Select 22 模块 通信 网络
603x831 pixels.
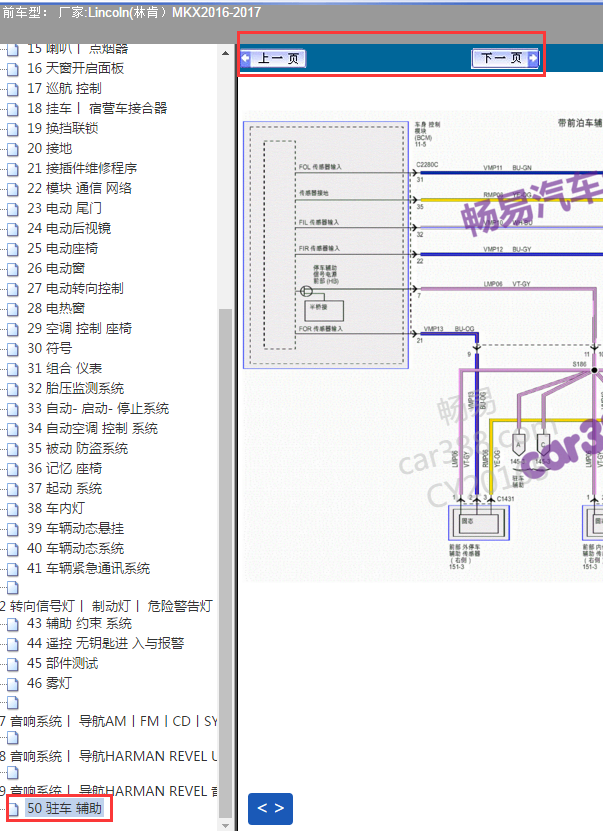[79, 188]
